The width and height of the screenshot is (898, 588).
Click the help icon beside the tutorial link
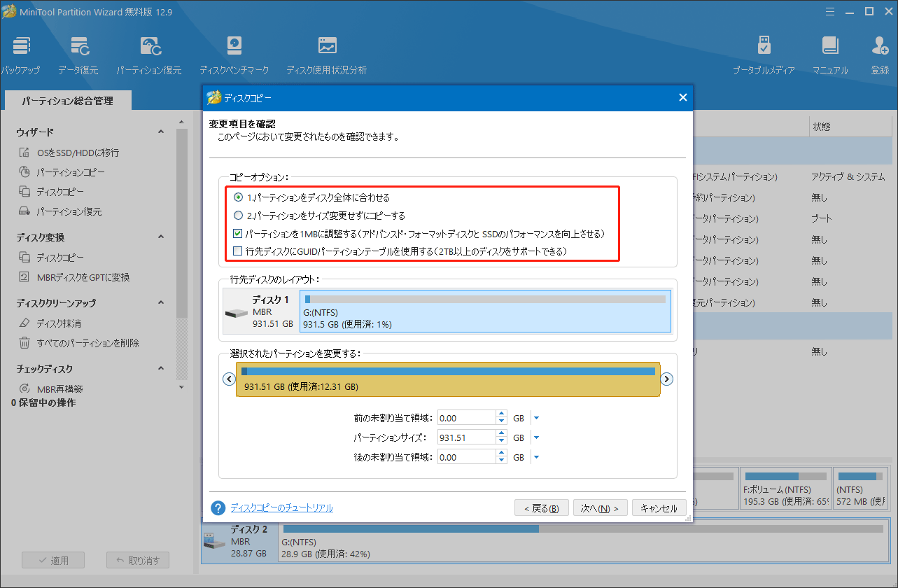click(218, 508)
